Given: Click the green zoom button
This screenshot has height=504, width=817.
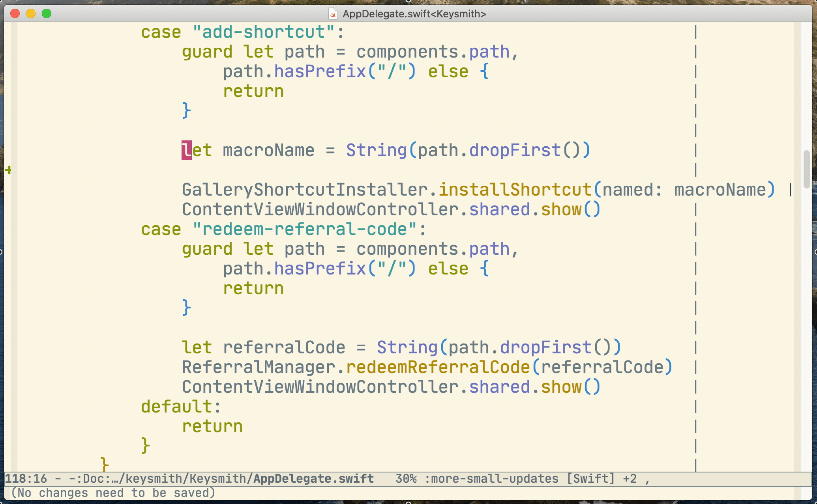Looking at the screenshot, I should [x=47, y=13].
